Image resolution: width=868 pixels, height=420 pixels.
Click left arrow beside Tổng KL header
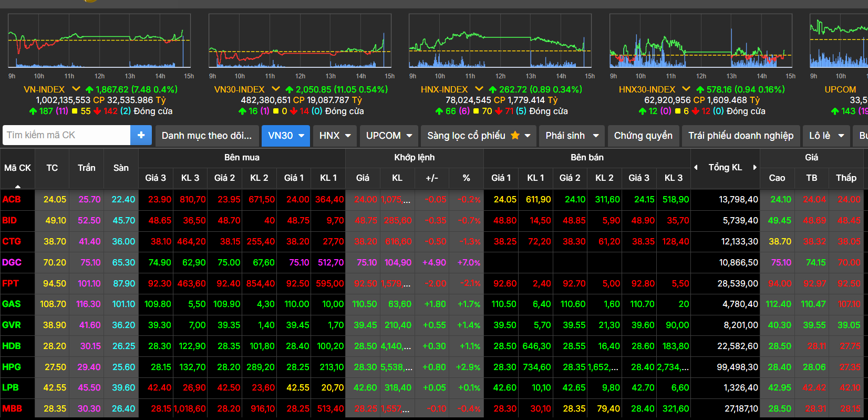point(696,167)
